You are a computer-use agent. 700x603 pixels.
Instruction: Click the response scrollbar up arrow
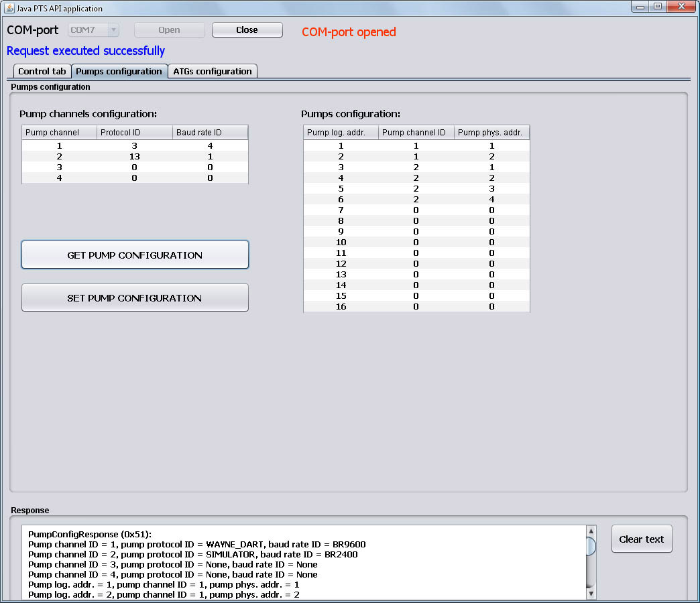[x=591, y=531]
